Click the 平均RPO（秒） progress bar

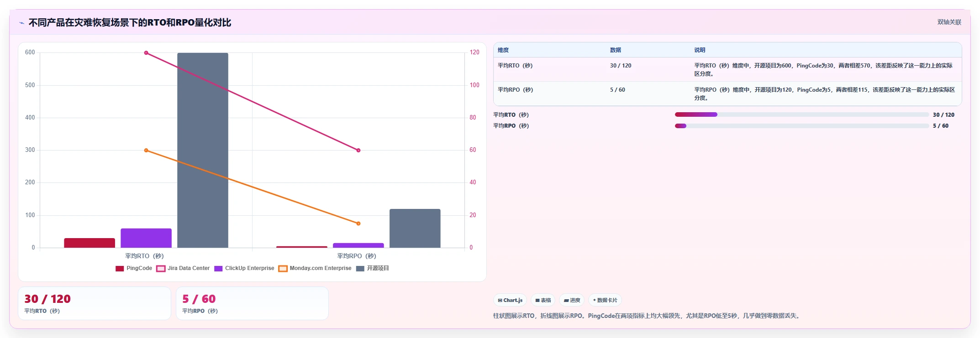point(802,126)
